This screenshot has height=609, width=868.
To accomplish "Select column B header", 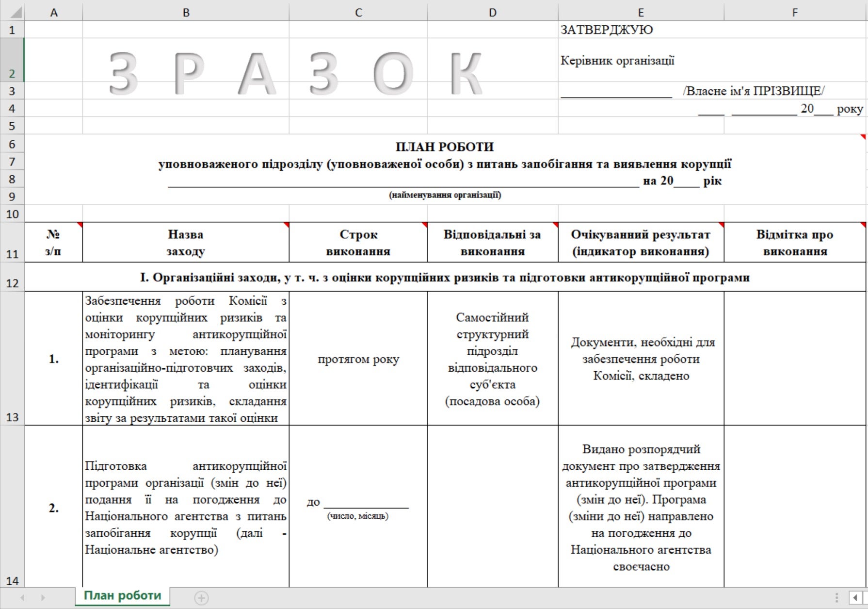I will tap(186, 12).
